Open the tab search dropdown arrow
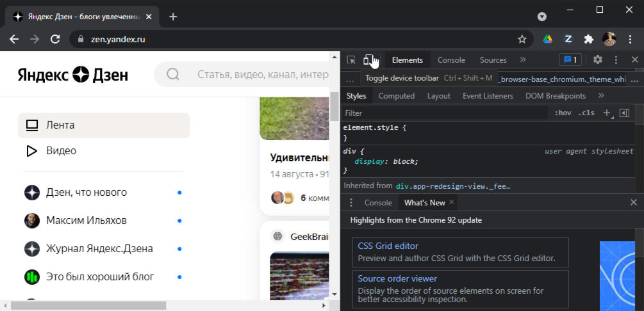 (542, 17)
